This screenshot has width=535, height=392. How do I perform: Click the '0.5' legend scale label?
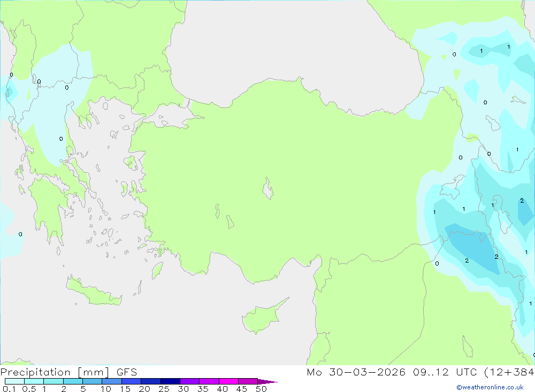(29, 389)
